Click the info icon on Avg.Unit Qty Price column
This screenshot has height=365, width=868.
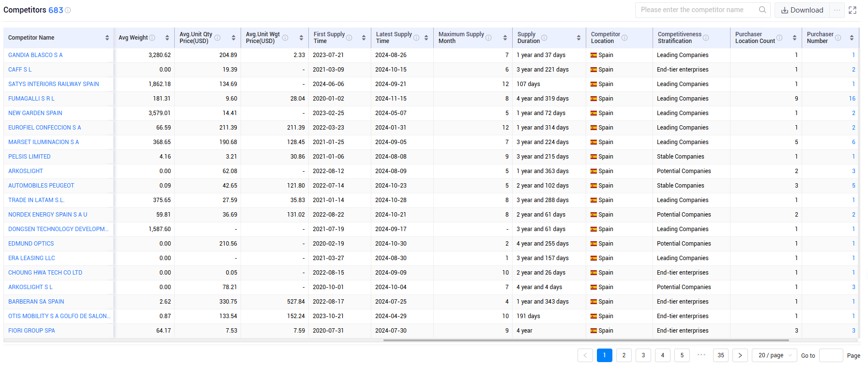pos(217,38)
